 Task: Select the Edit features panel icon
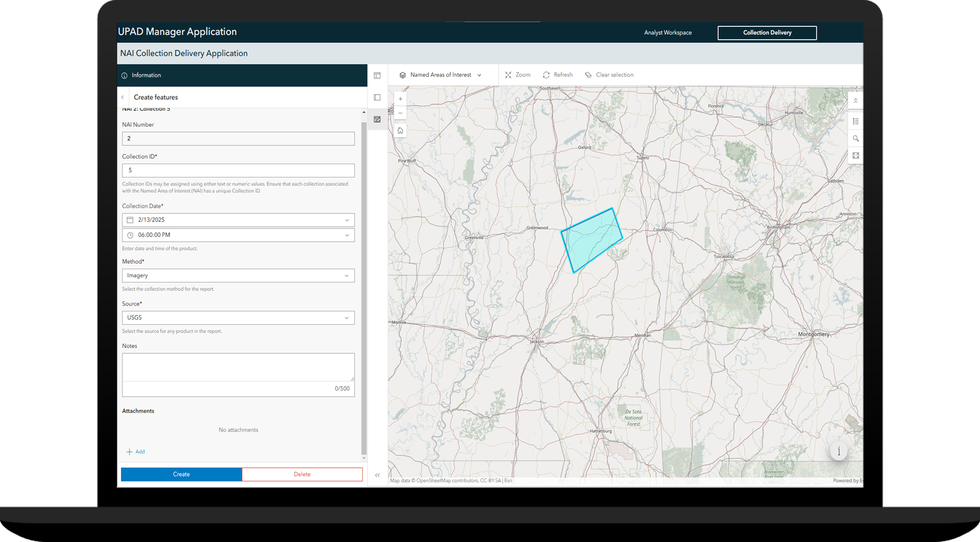378,119
